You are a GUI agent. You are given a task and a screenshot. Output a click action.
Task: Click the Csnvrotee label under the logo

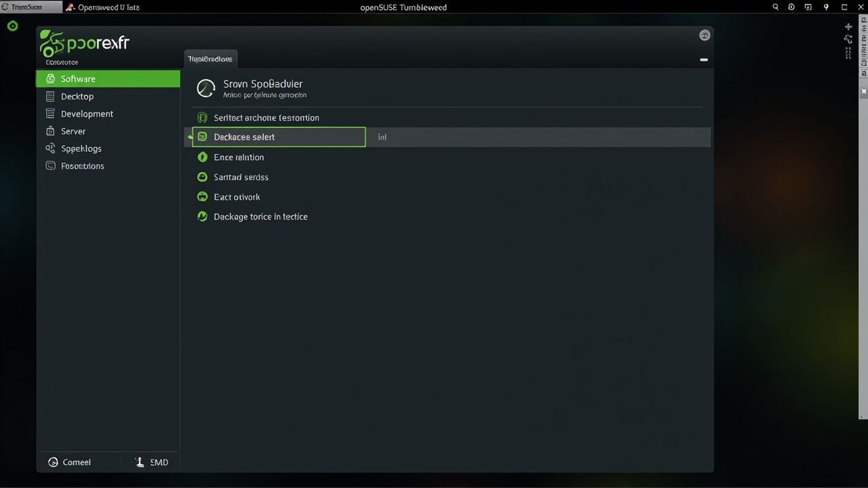coord(62,62)
